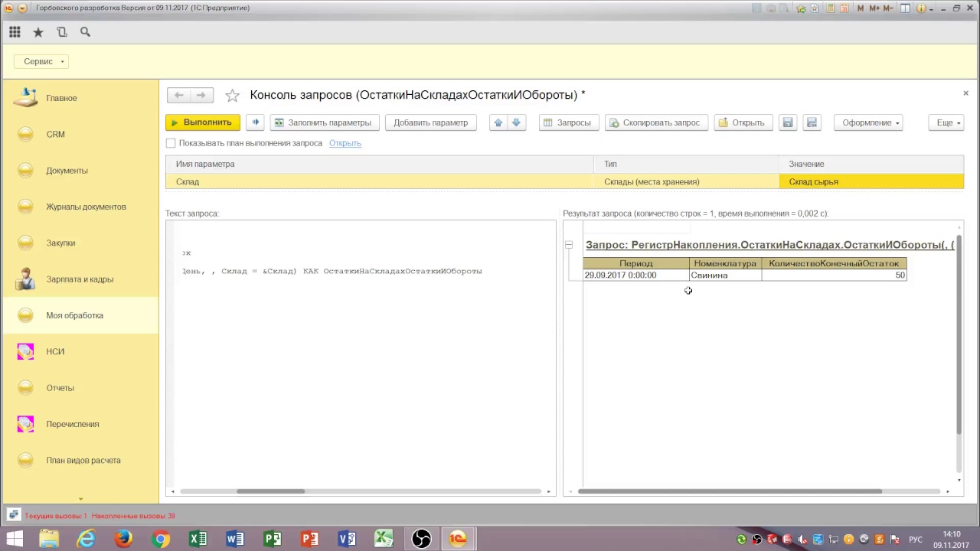Open the calculator icon in title bar
The width and height of the screenshot is (980, 551).
point(830,8)
